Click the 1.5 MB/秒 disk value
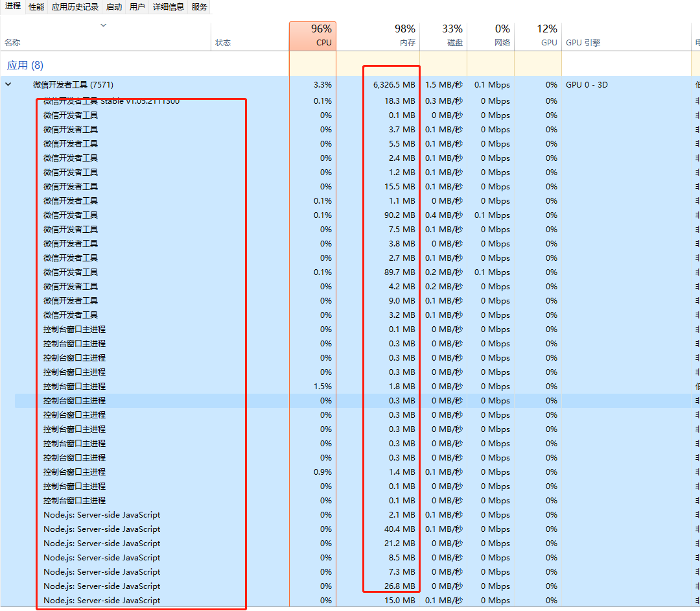This screenshot has width=700, height=611. 444,84
